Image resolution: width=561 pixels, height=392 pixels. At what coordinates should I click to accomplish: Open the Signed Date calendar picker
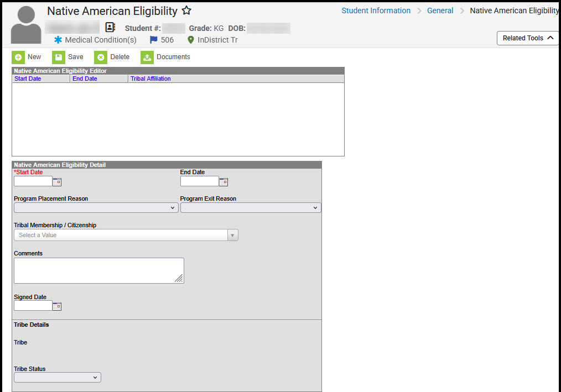[56, 306]
